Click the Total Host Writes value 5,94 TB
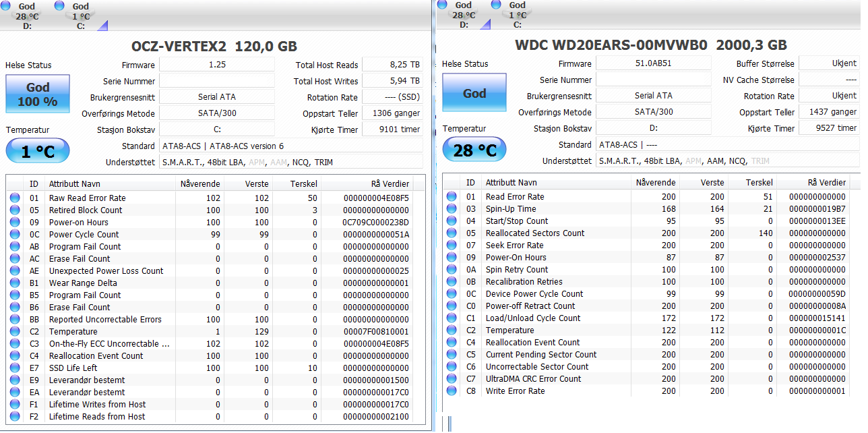This screenshot has height=433, width=868. point(392,81)
